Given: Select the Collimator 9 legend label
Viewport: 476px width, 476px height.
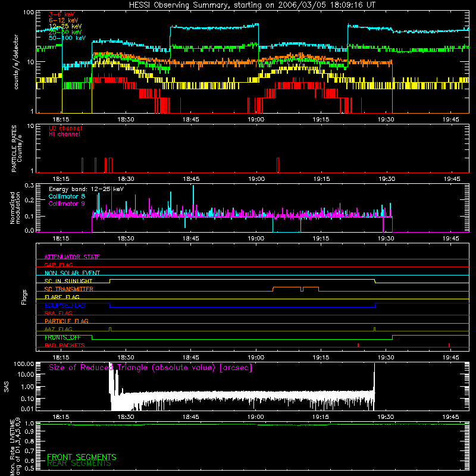Looking at the screenshot, I should (x=67, y=203).
